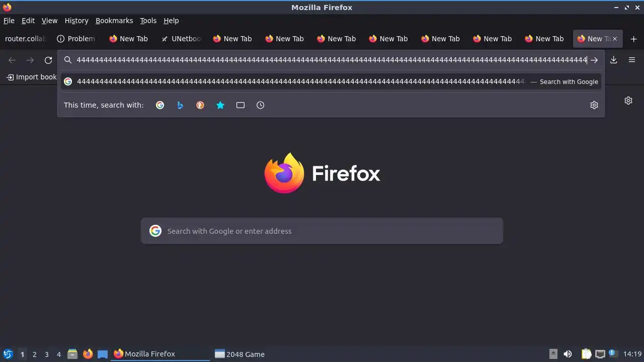644x362 pixels.
Task: Open the Tools menu
Action: pos(148,21)
